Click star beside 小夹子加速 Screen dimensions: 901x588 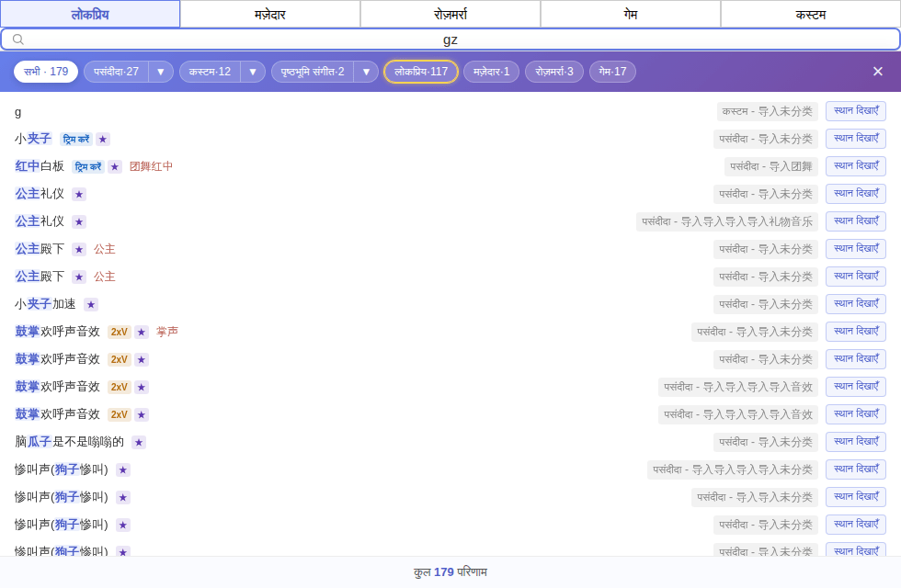91,304
